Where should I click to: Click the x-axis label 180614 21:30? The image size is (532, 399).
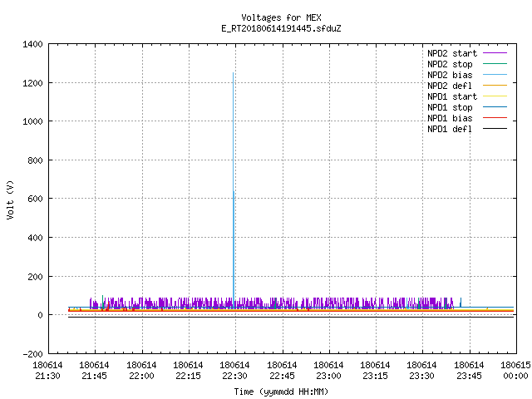tap(47, 371)
